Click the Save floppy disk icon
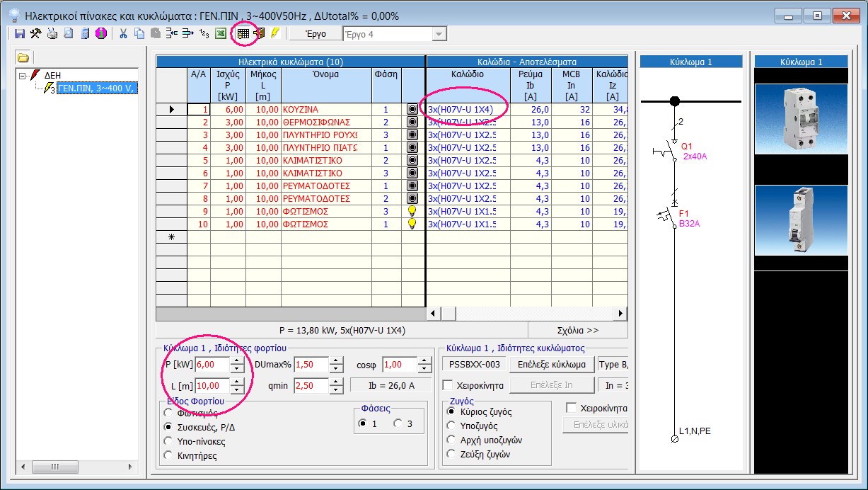 click(x=20, y=33)
